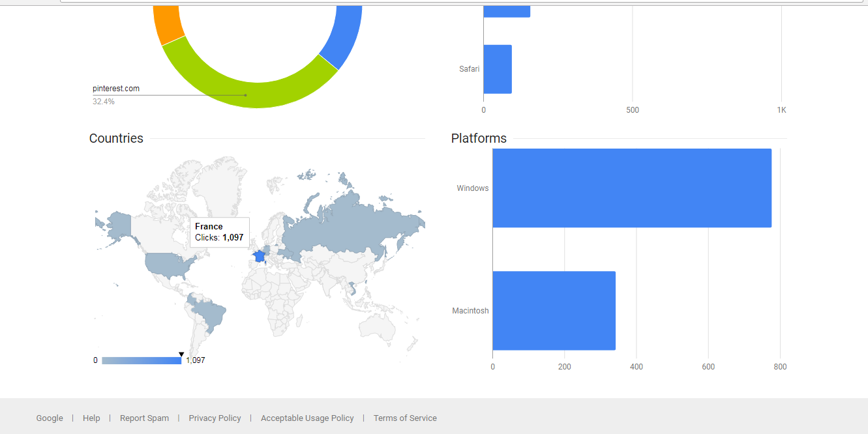Click the Macintosh axis label
This screenshot has width=868, height=434.
[470, 311]
